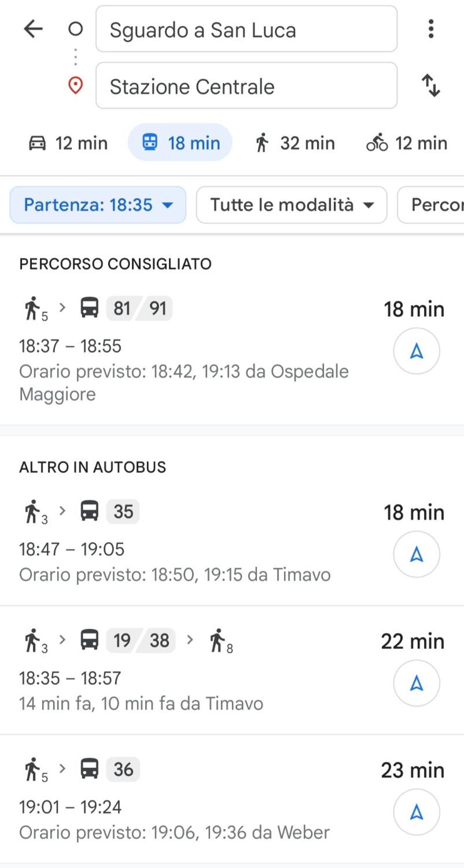Switch to walking mode 32 min
Screen dimensions: 464x868
[294, 143]
